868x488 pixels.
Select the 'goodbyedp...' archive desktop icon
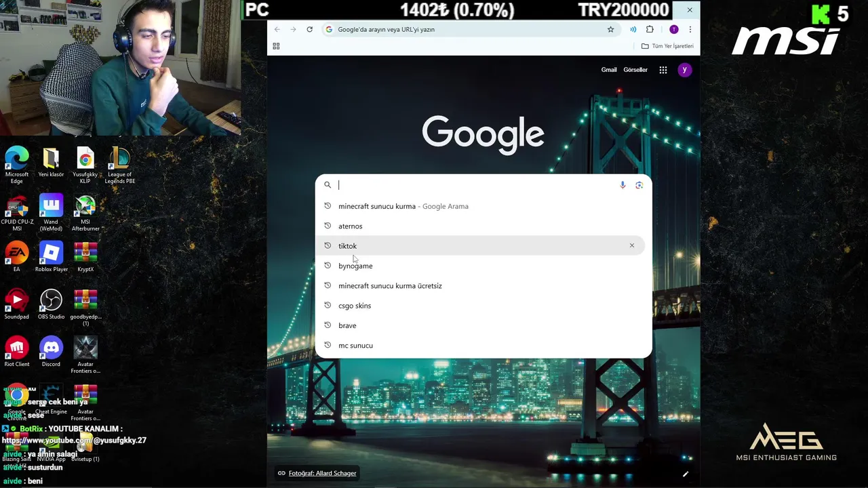pyautogui.click(x=85, y=308)
